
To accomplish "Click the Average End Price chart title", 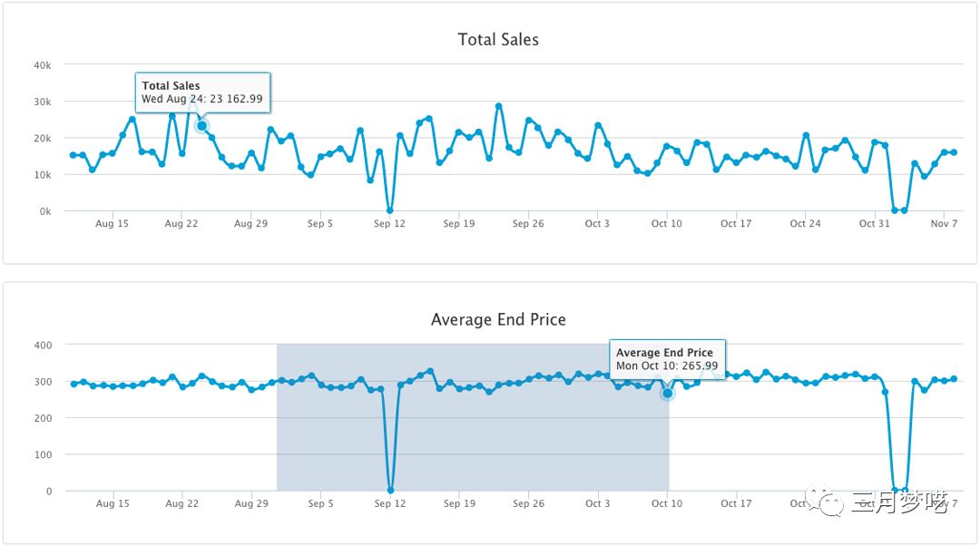I will click(x=498, y=319).
